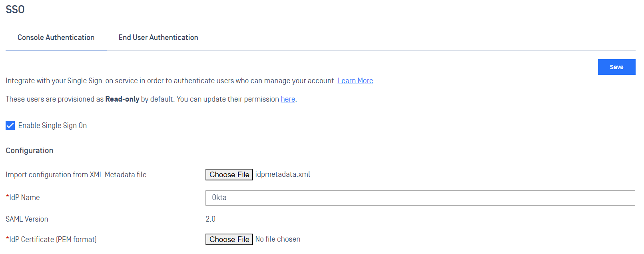Click the Import configuration from XML label
Screen dimensions: 644x254
click(x=76, y=175)
